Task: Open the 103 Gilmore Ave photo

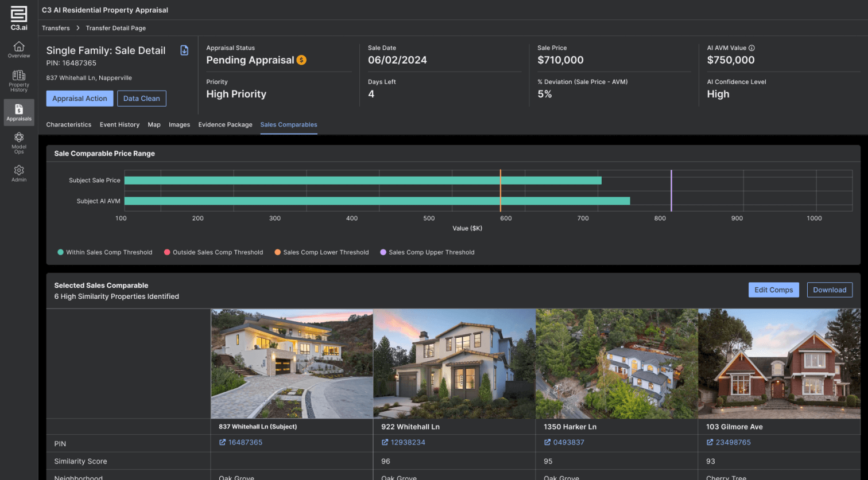Action: (779, 364)
